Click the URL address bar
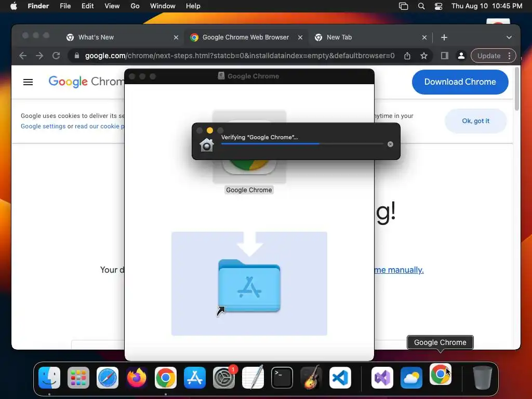 [x=240, y=56]
